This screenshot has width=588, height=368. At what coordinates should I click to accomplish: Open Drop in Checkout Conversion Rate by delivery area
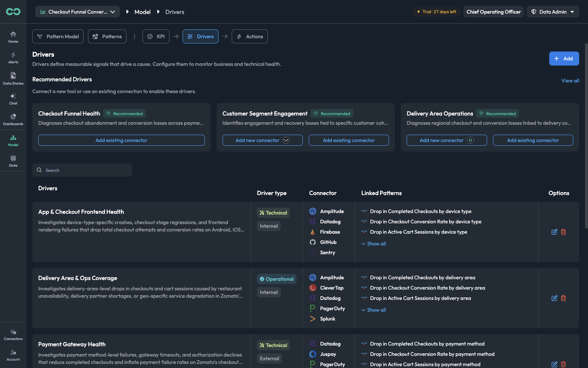tap(428, 288)
